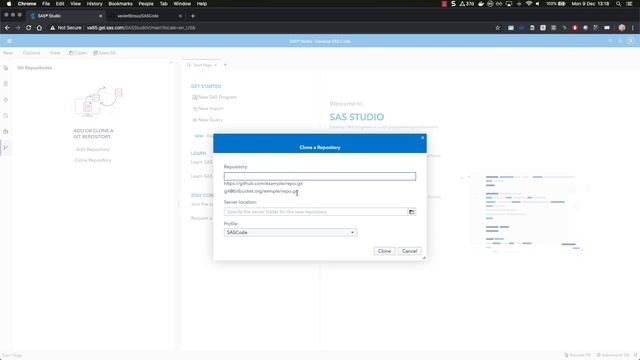Screen dimensions: 640x360
Task: Reload the page in Chrome
Action: [x=29, y=28]
